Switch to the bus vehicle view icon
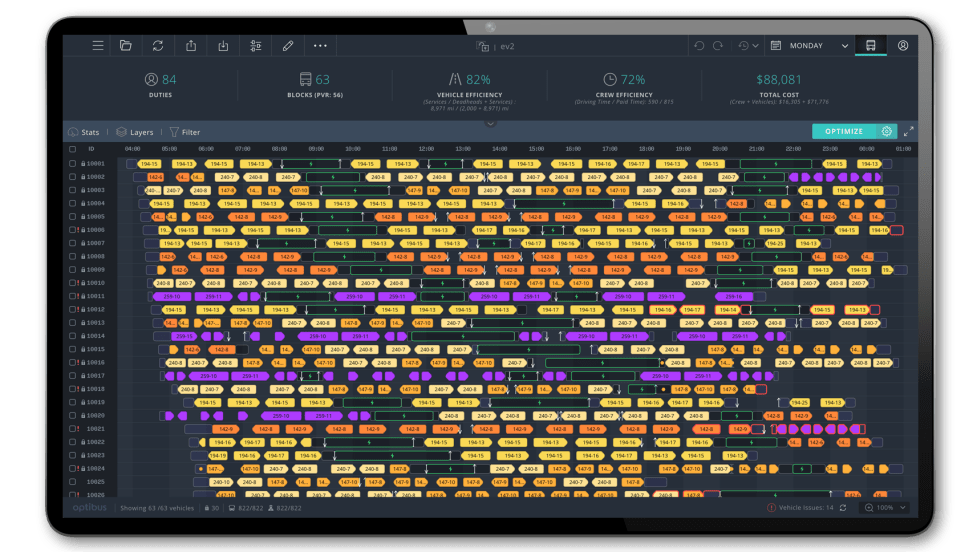 [871, 46]
